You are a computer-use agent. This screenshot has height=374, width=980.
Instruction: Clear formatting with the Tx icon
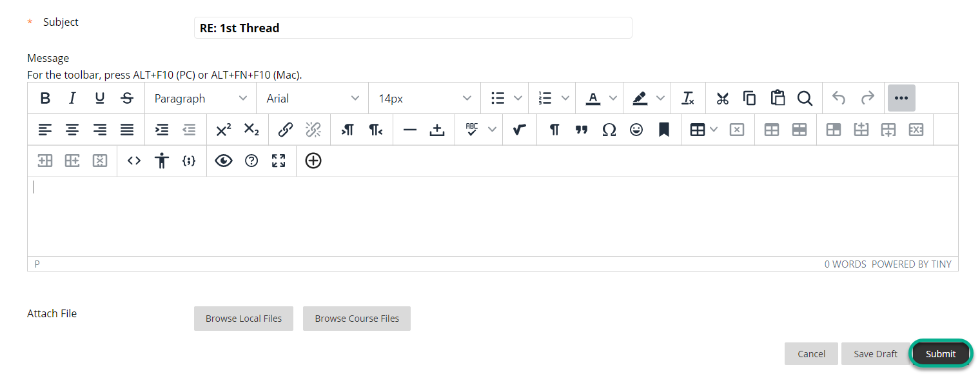pyautogui.click(x=688, y=99)
